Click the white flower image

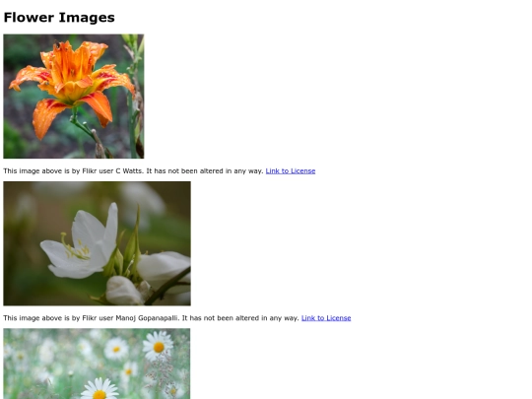point(97,243)
